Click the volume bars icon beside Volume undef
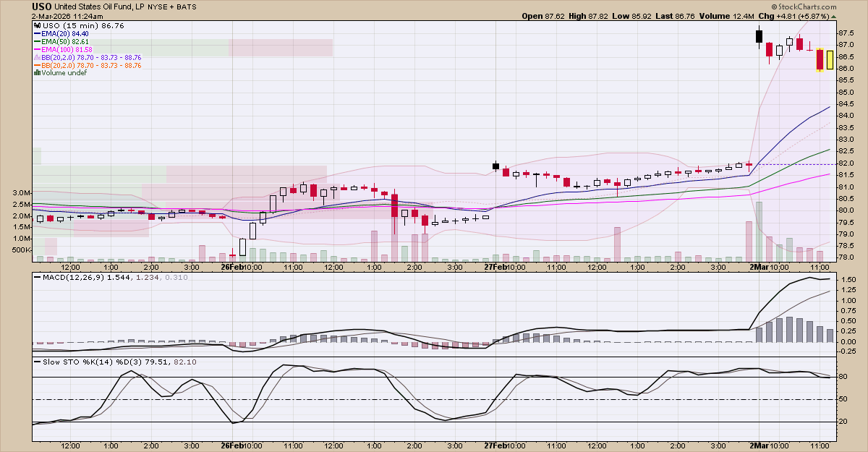 [37, 73]
